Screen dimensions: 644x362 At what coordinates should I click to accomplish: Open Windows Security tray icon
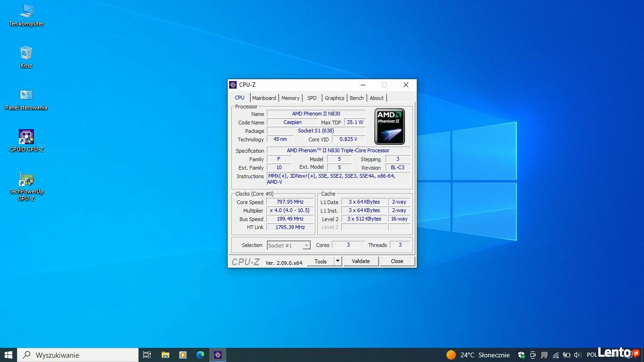[521, 355]
